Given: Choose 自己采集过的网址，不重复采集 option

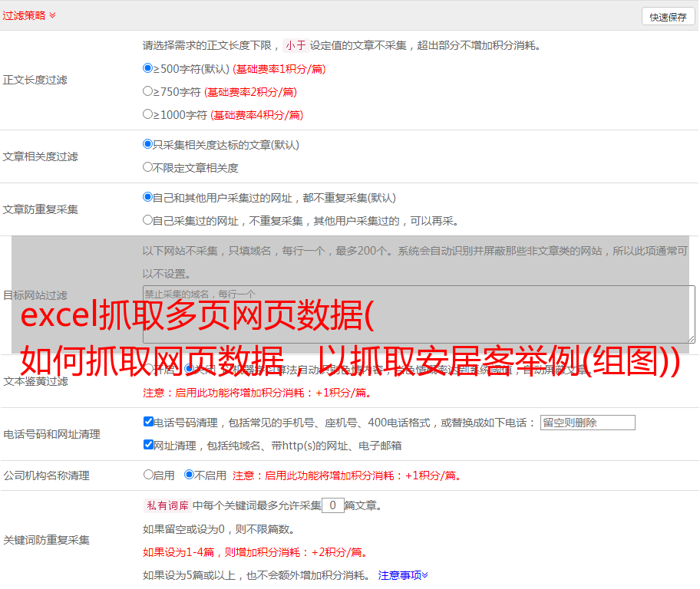Looking at the screenshot, I should click(x=147, y=220).
